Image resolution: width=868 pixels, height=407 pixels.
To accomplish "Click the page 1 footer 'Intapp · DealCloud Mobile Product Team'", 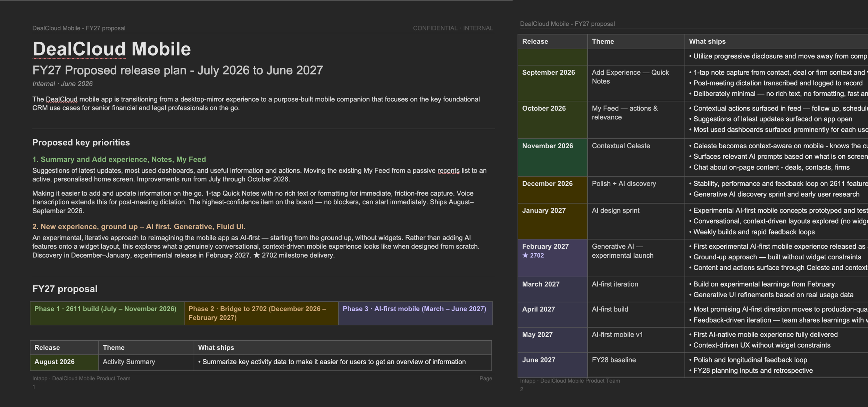I will coord(81,379).
